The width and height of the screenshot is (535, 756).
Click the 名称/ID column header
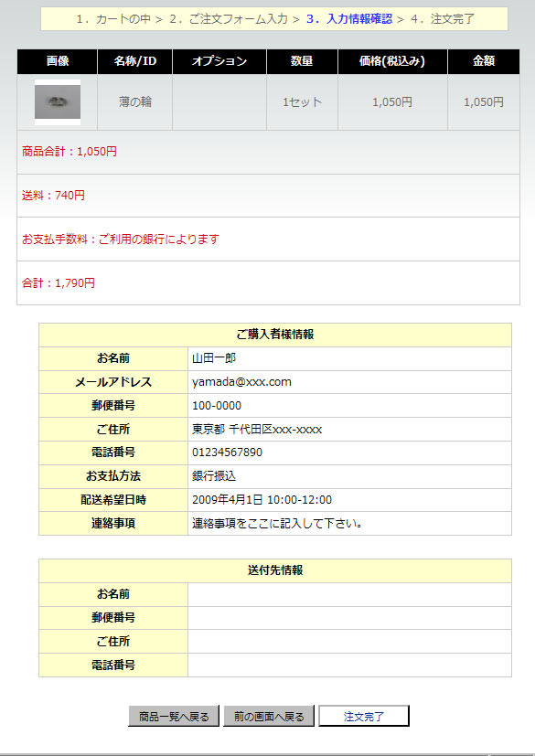pyautogui.click(x=135, y=61)
